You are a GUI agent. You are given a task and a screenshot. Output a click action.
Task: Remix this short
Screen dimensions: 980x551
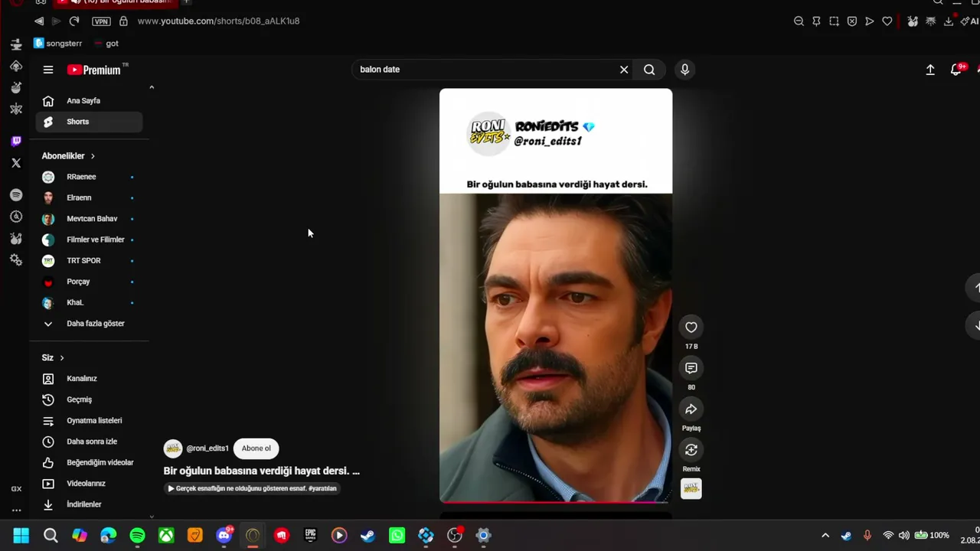(x=691, y=450)
